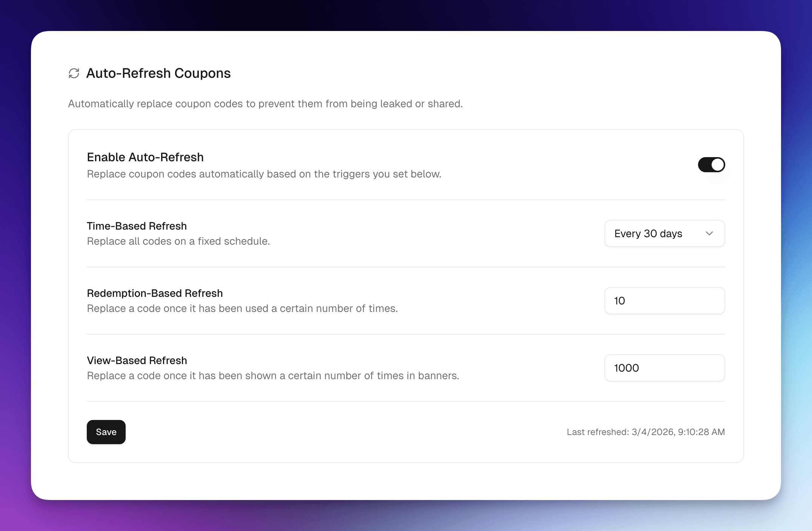The height and width of the screenshot is (531, 812).
Task: Click the Enable Auto-Refresh heading
Action: (145, 157)
